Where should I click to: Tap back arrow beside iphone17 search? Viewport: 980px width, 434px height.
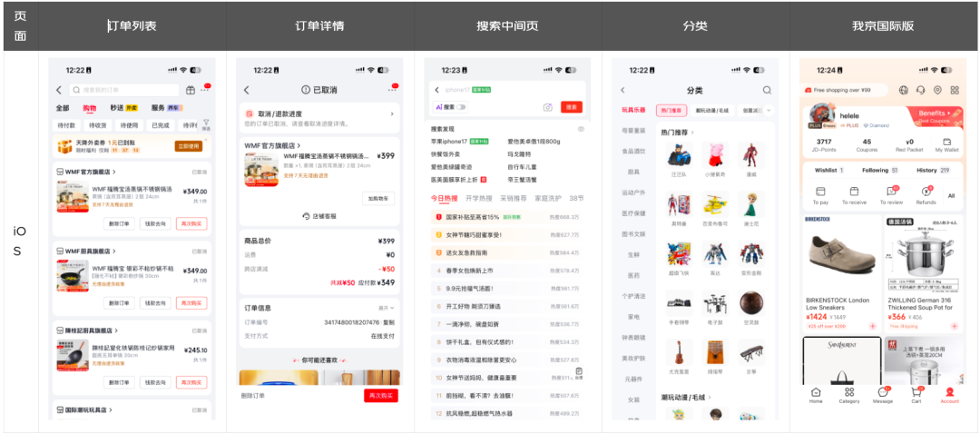click(x=436, y=90)
